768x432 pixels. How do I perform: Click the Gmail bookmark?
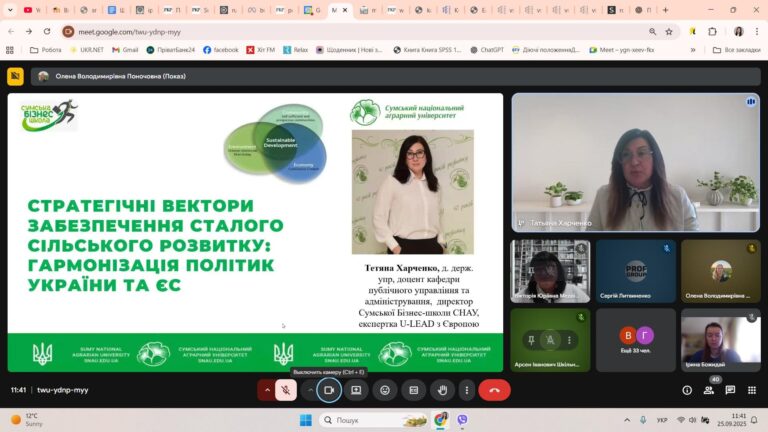(x=124, y=49)
